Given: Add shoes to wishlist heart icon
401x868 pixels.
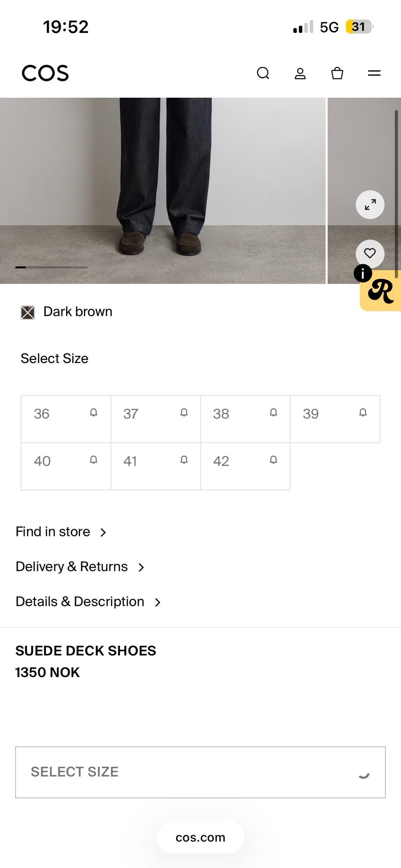Looking at the screenshot, I should click(370, 254).
